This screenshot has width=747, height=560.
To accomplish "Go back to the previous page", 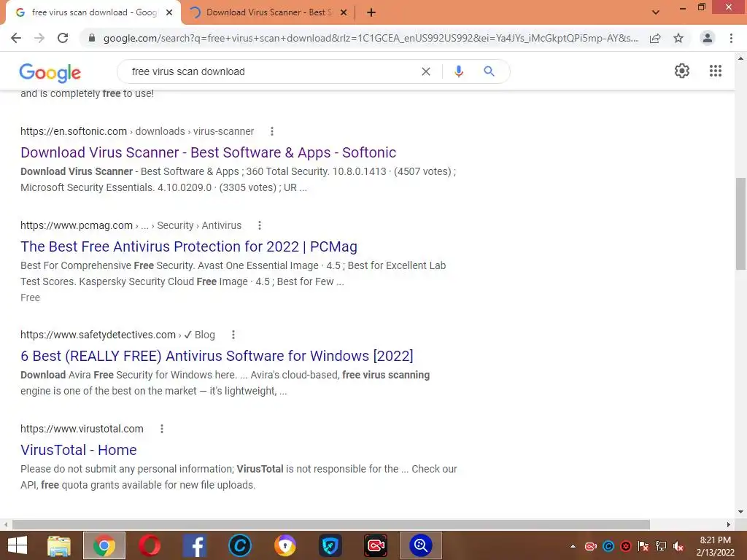I will pyautogui.click(x=16, y=38).
